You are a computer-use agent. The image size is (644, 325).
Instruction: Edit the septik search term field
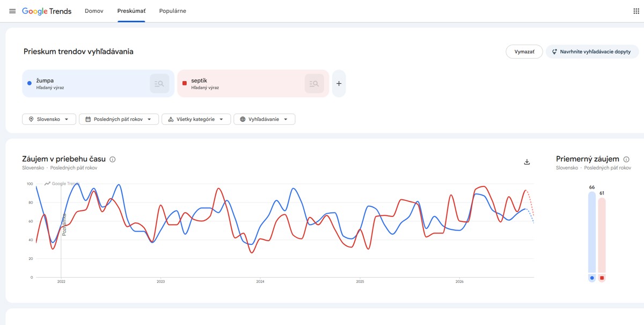[253, 83]
